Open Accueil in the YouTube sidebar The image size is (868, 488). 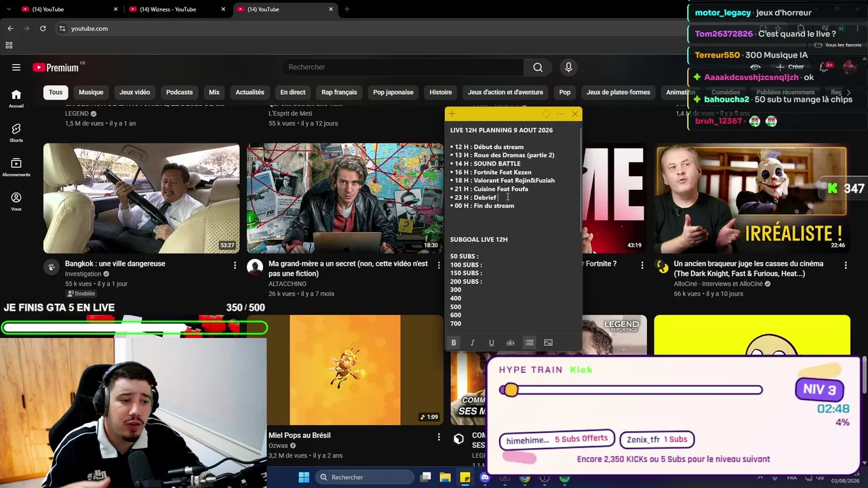click(16, 99)
